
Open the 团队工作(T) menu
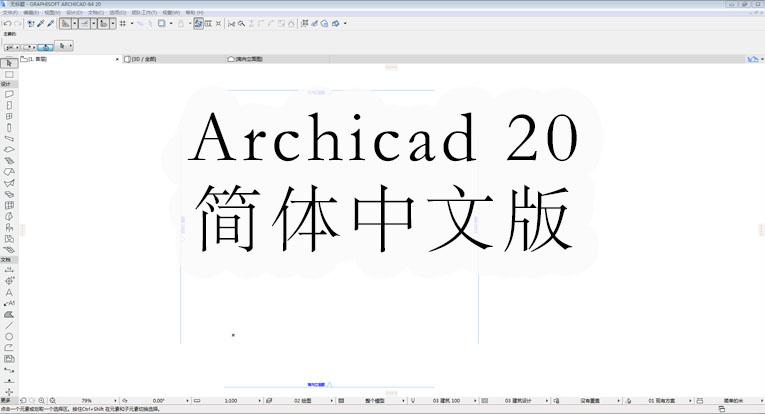144,13
